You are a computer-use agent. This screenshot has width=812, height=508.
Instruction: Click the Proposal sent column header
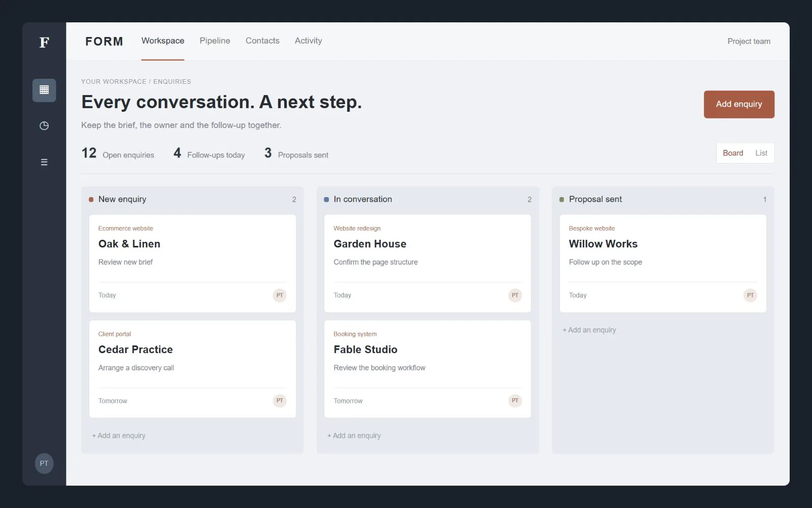pyautogui.click(x=663, y=199)
